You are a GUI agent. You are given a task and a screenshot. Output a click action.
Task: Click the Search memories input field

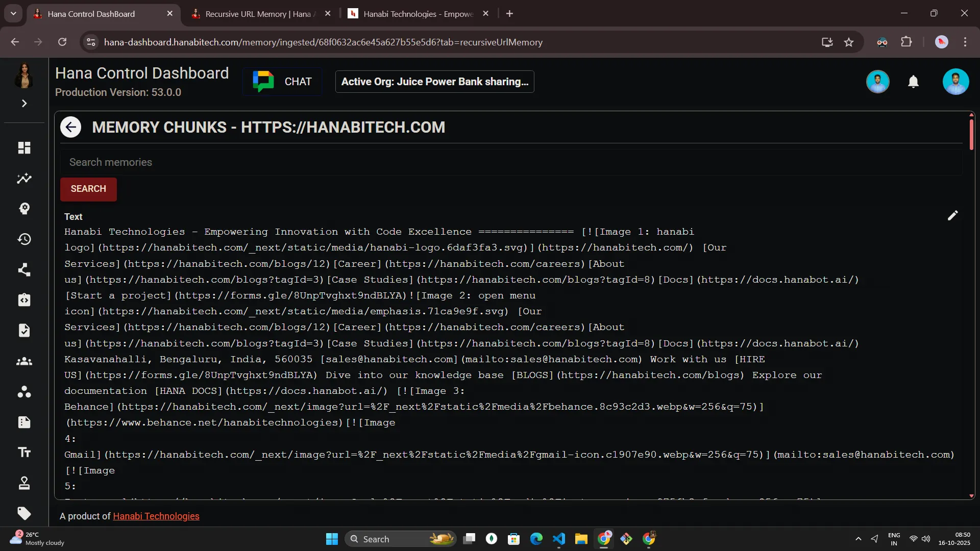coord(510,162)
